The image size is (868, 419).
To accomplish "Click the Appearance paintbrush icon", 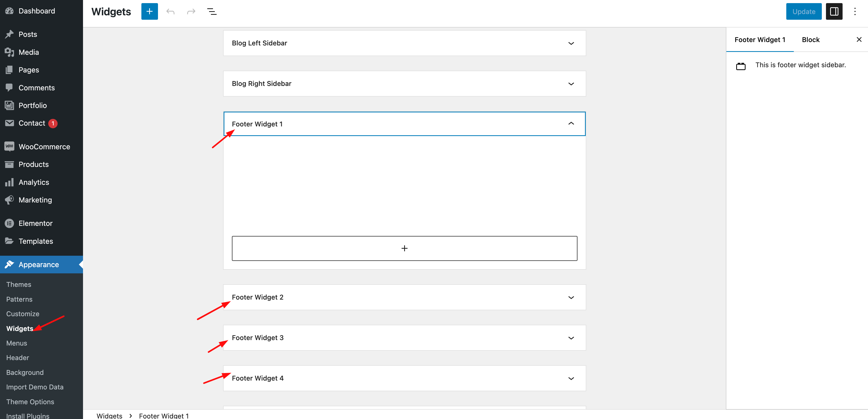I will tap(9, 264).
